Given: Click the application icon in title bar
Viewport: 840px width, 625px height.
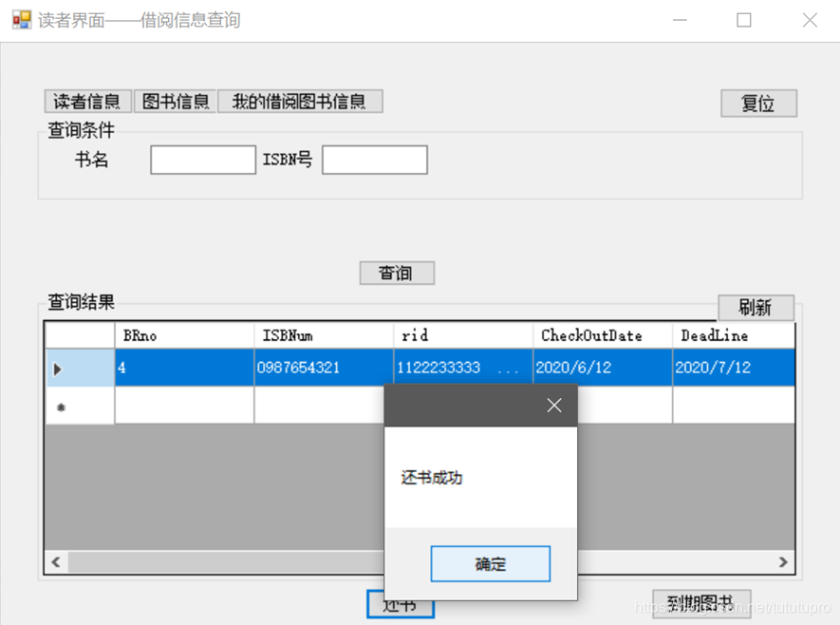Looking at the screenshot, I should [22, 20].
